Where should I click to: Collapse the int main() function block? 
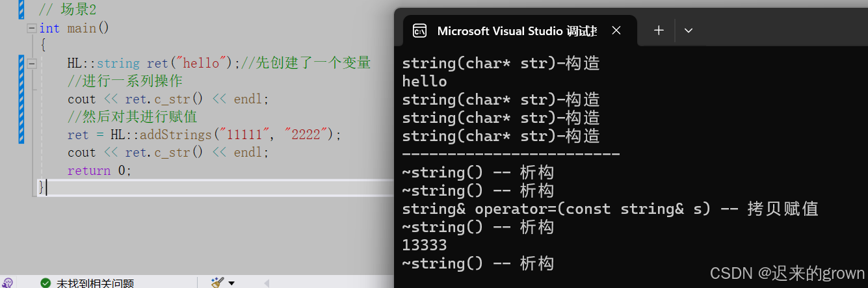[31, 29]
